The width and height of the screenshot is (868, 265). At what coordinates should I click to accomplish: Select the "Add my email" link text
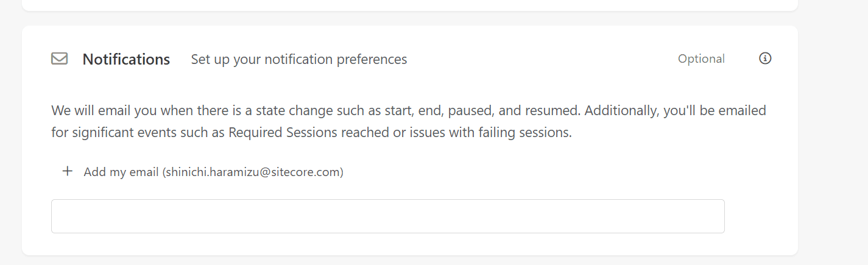[122, 172]
